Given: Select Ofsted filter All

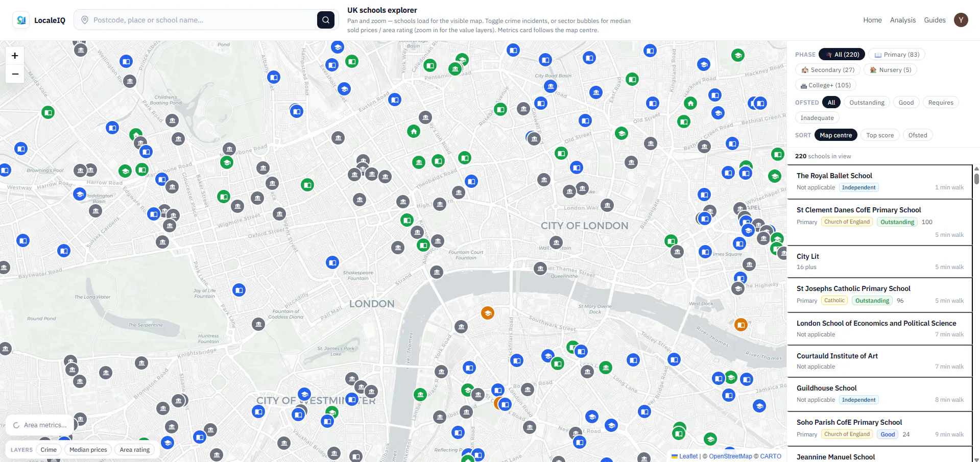Looking at the screenshot, I should point(831,103).
